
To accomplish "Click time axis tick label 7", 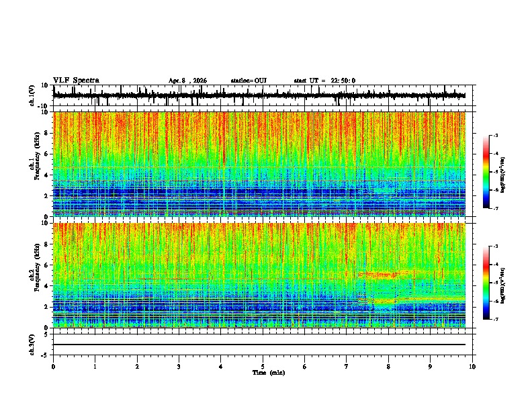I will pos(347,367).
